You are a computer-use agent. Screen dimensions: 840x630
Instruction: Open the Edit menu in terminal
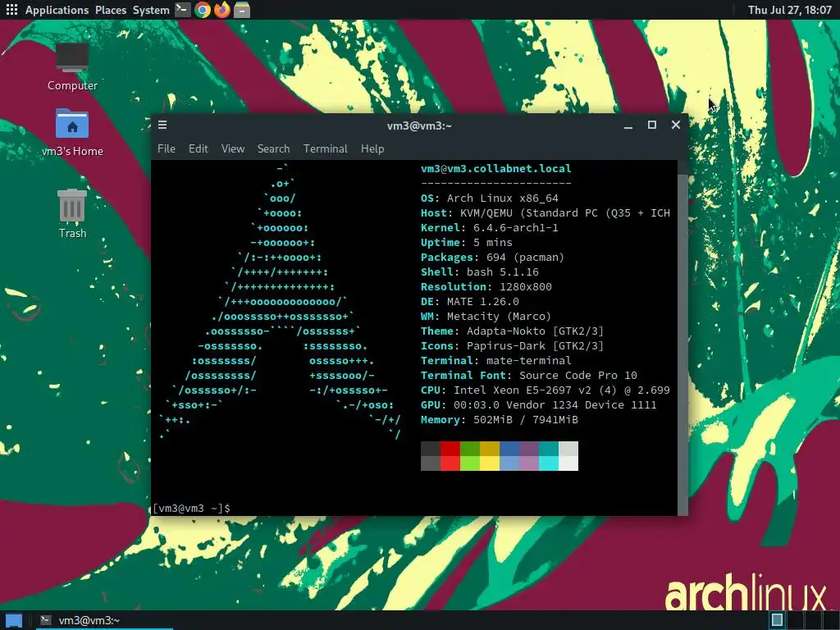(198, 148)
